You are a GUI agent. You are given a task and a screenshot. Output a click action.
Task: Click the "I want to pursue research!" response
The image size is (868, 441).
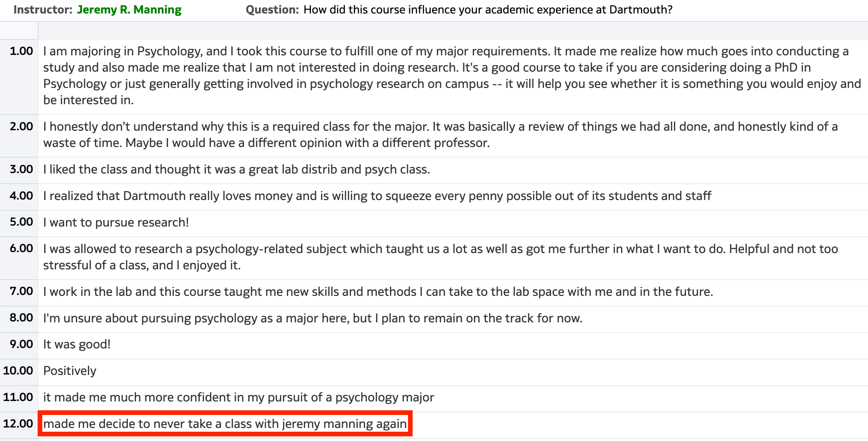tap(116, 222)
